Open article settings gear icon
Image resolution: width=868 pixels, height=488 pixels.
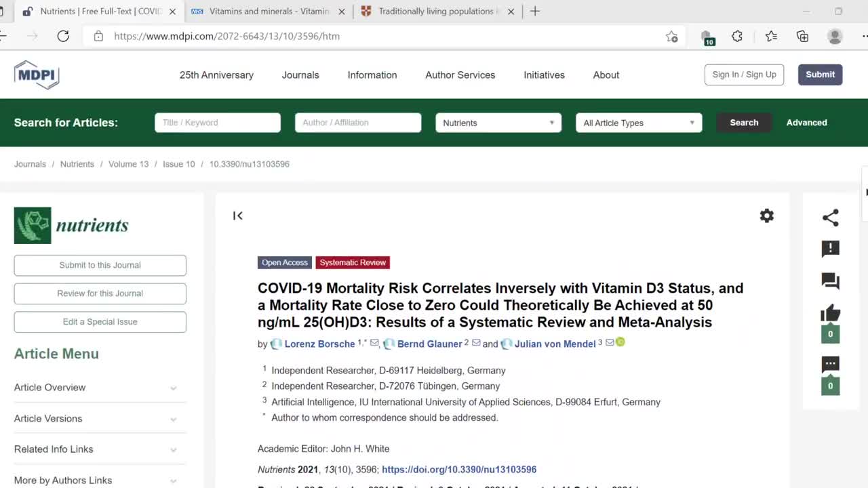766,216
